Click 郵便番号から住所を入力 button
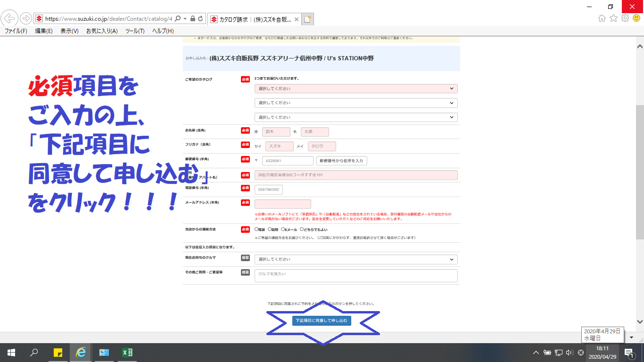The image size is (644, 362). 342,161
